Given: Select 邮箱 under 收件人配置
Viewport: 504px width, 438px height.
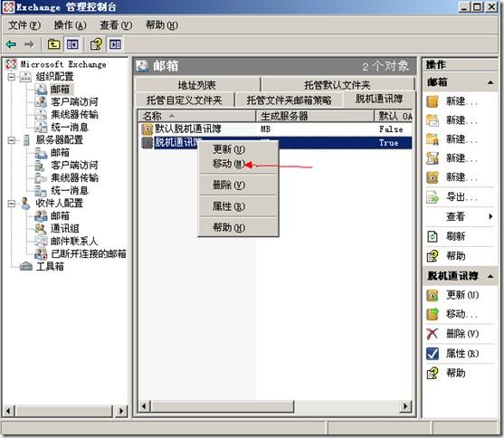Looking at the screenshot, I should coord(60,215).
